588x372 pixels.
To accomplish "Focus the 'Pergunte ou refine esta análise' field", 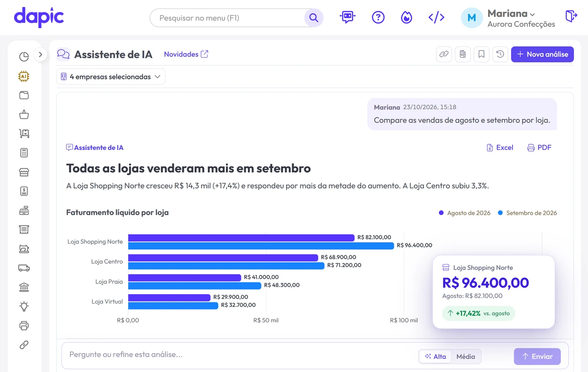I will (x=239, y=355).
